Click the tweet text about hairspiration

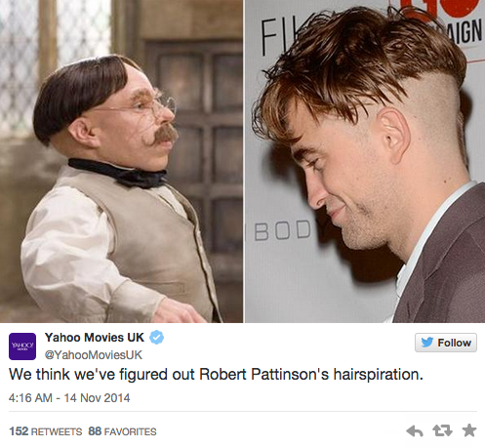216,374
